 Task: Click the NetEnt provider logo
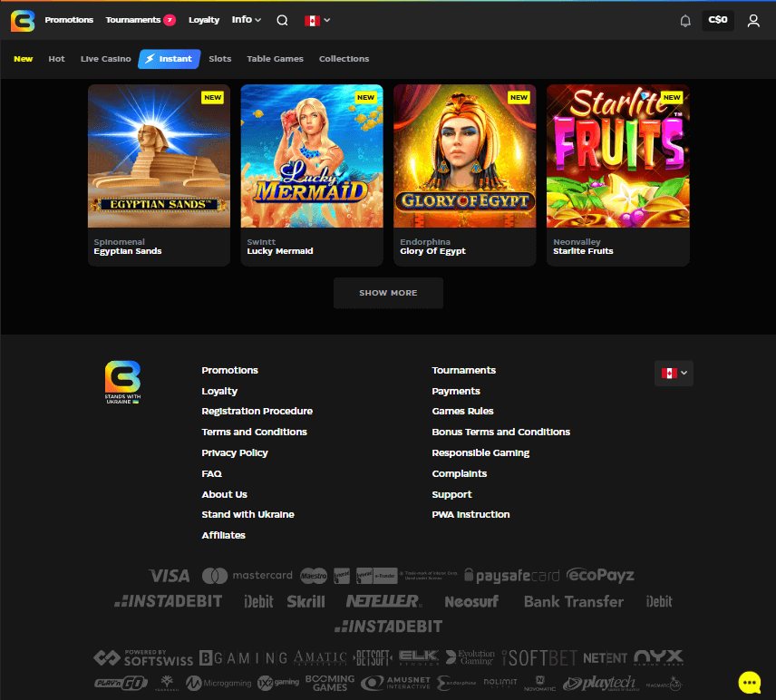click(x=606, y=658)
